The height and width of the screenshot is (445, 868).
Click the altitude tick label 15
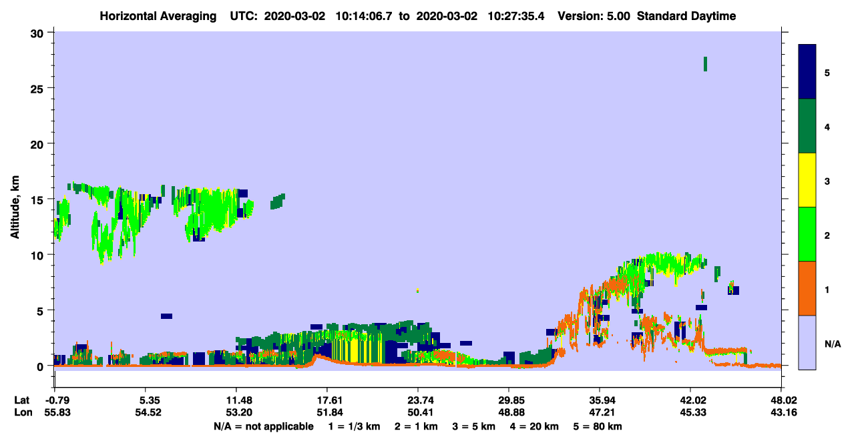39,199
